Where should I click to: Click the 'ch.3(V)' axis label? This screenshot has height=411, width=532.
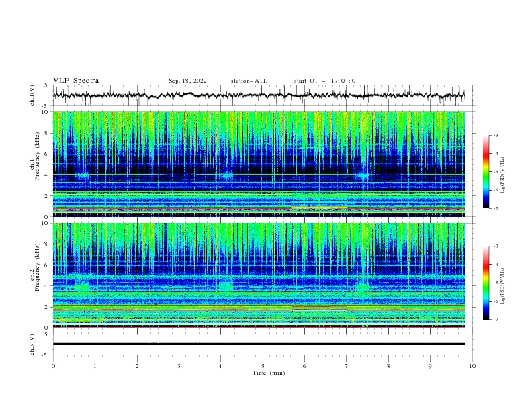click(32, 345)
